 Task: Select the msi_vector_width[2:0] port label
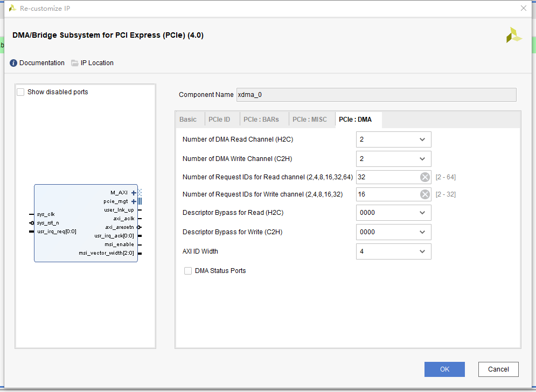[106, 253]
